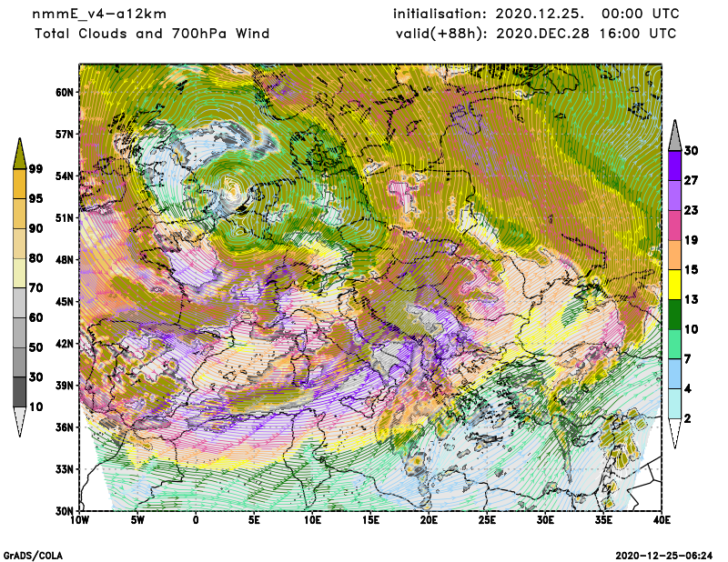The width and height of the screenshot is (728, 562).
Task: Select dark purple swatch between 27 and 30
Action: 674,166
